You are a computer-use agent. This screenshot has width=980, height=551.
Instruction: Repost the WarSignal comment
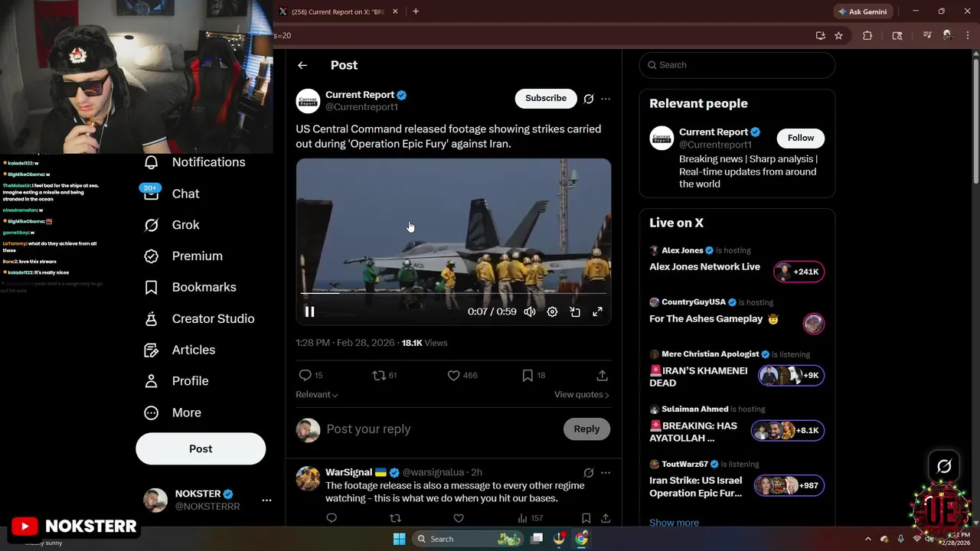[x=395, y=518]
